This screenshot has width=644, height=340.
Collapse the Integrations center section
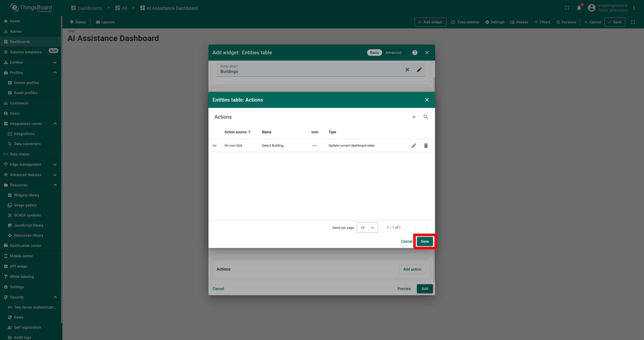pyautogui.click(x=55, y=124)
